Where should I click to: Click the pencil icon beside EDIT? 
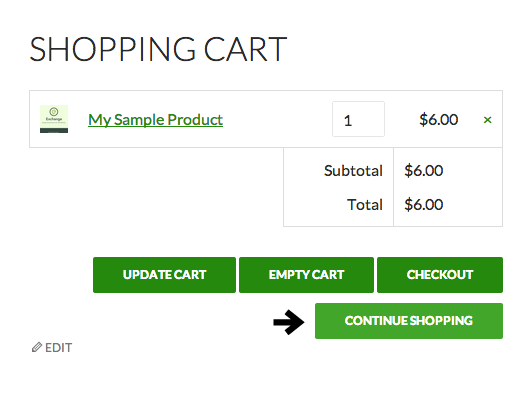(x=37, y=347)
